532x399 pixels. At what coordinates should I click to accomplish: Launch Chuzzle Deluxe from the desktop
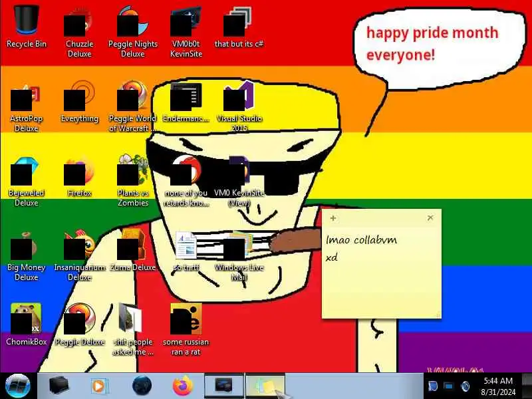(79, 31)
